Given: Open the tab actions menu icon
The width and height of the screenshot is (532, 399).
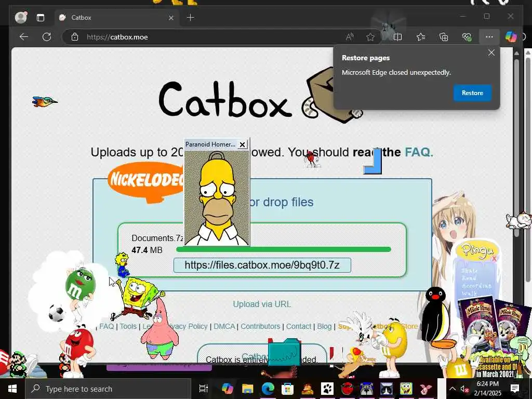Looking at the screenshot, I should (x=41, y=18).
